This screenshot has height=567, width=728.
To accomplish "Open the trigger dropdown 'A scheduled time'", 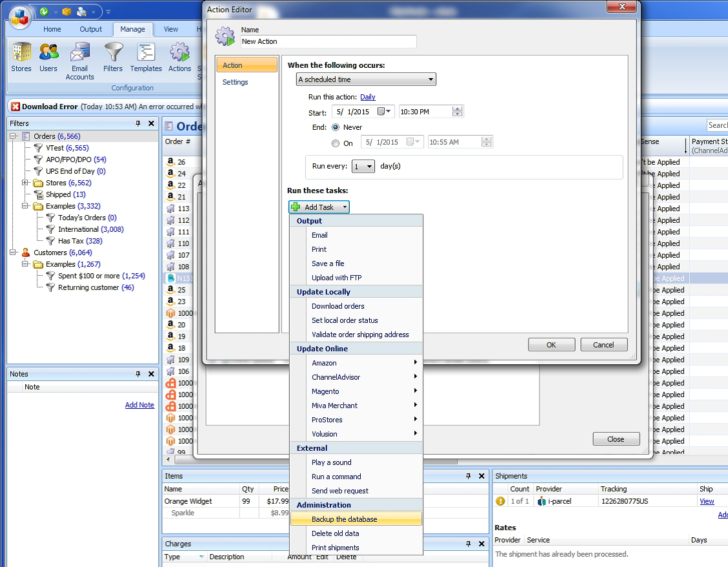I will [x=366, y=79].
